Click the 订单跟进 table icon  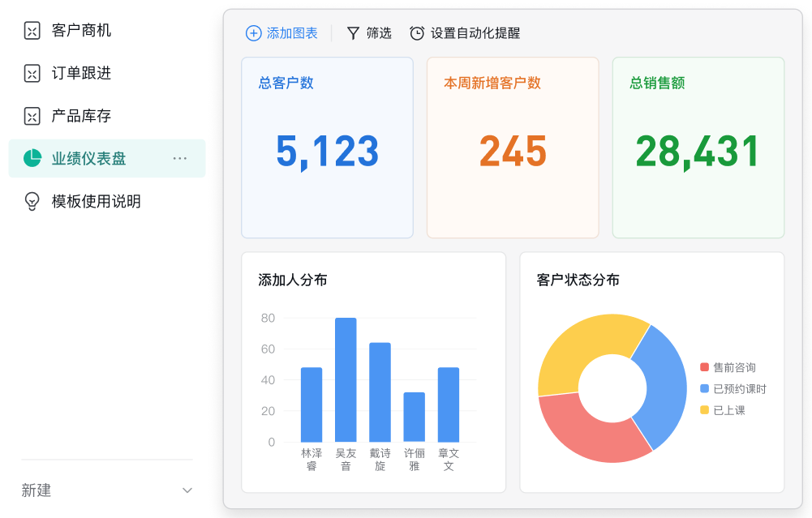click(32, 73)
